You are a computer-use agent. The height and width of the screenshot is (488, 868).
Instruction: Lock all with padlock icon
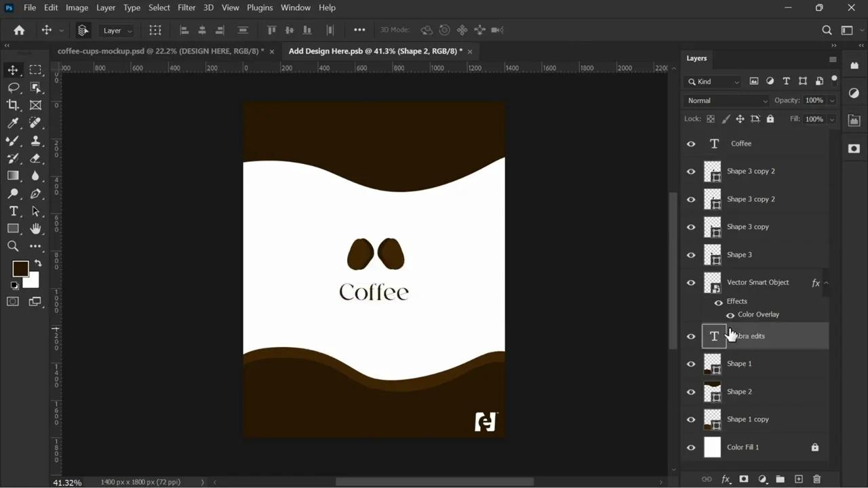tap(770, 119)
